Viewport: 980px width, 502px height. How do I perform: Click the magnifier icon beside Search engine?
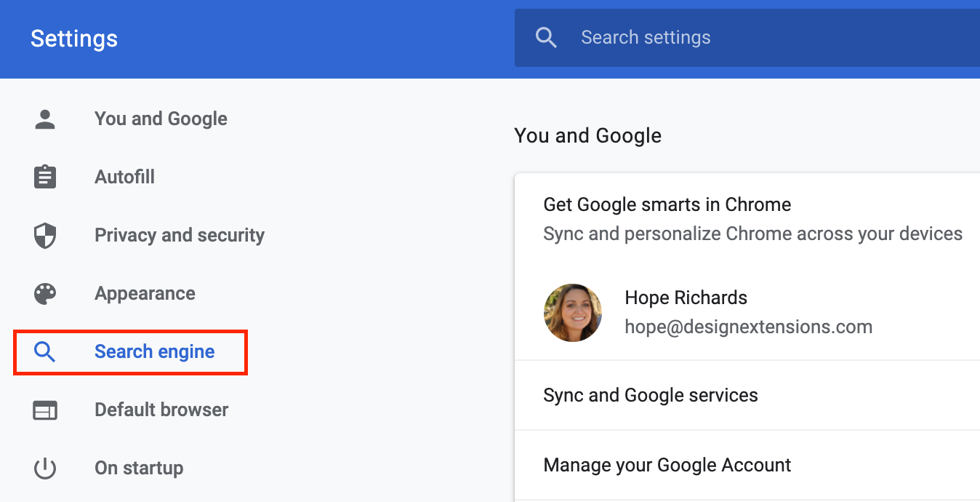(45, 352)
